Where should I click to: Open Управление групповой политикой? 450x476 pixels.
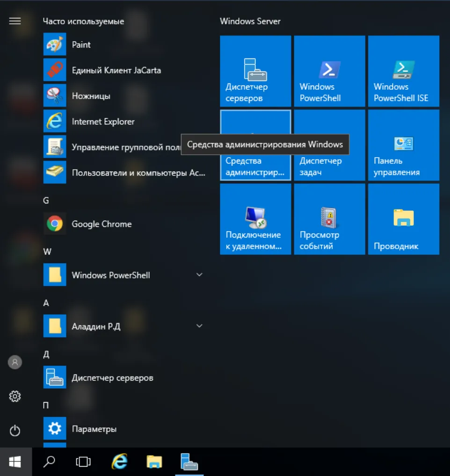click(112, 147)
